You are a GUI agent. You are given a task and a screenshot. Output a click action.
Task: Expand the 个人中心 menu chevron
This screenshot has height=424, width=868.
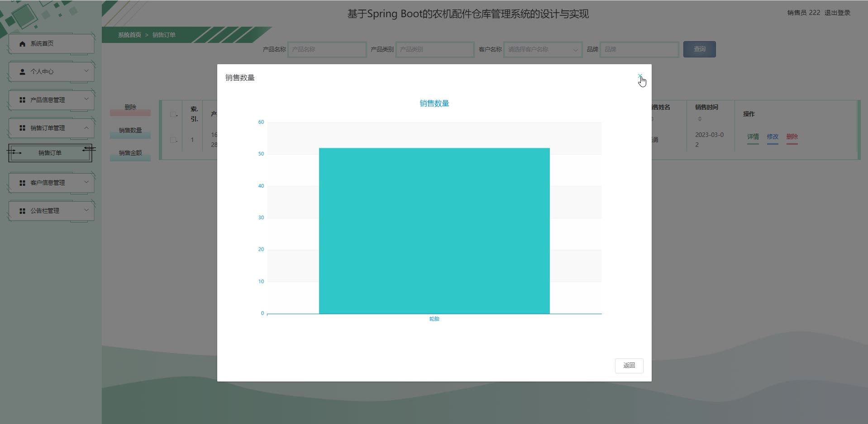(x=86, y=71)
